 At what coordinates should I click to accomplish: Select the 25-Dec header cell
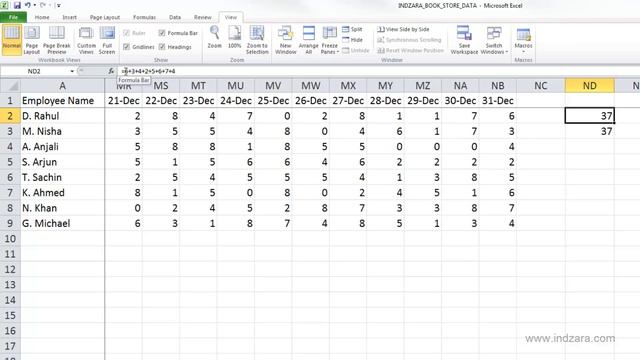coord(273,100)
